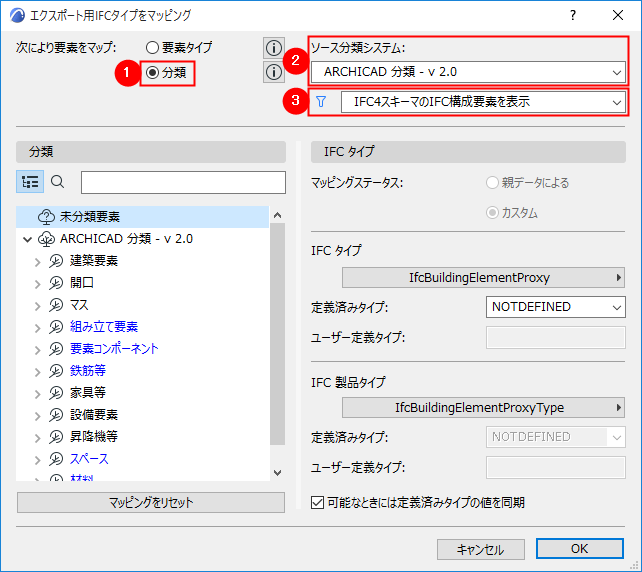Click the 鉄筋等 branch icon
Image resolution: width=642 pixels, height=572 pixels.
(56, 371)
